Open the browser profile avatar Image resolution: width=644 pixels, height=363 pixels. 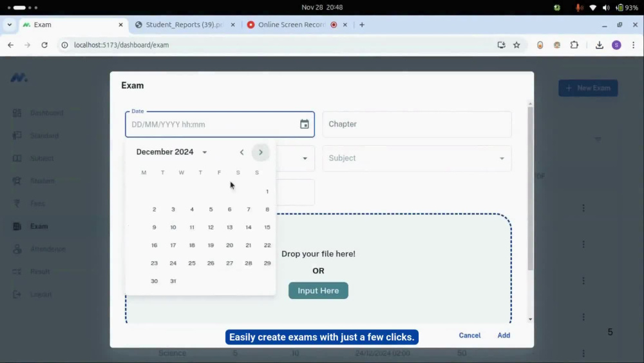616,45
